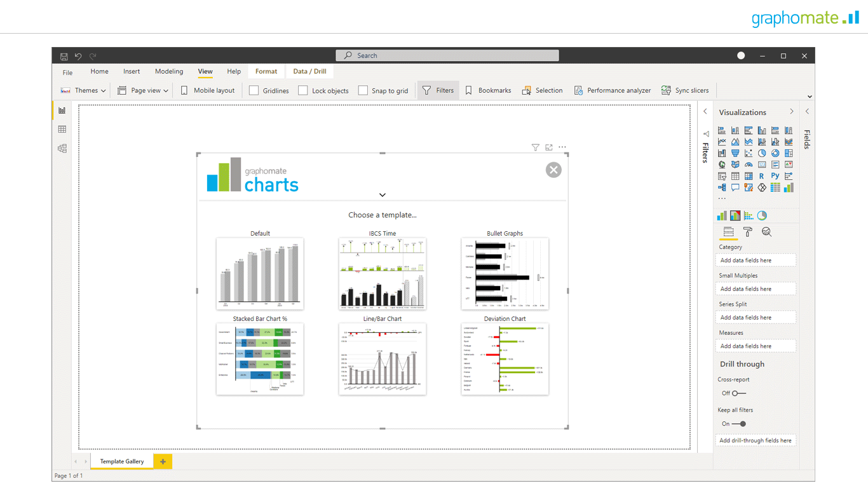Open Data view from left sidebar
The width and height of the screenshot is (868, 488).
tap(62, 130)
